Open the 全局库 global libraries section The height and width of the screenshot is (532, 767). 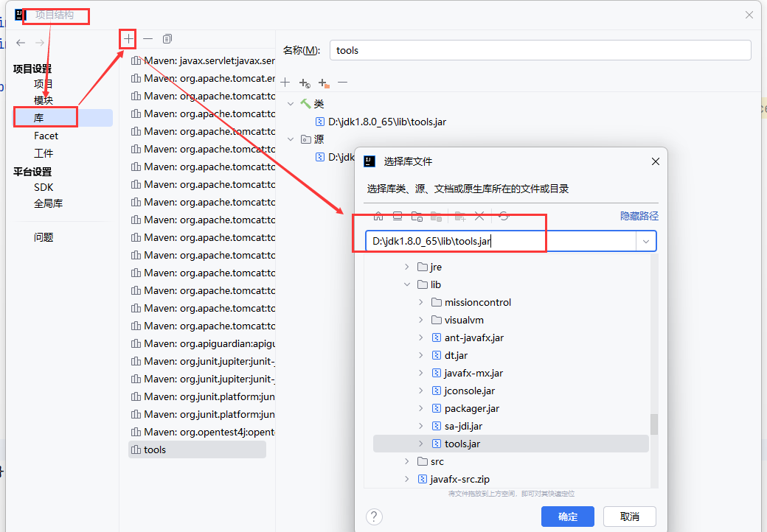tap(49, 203)
